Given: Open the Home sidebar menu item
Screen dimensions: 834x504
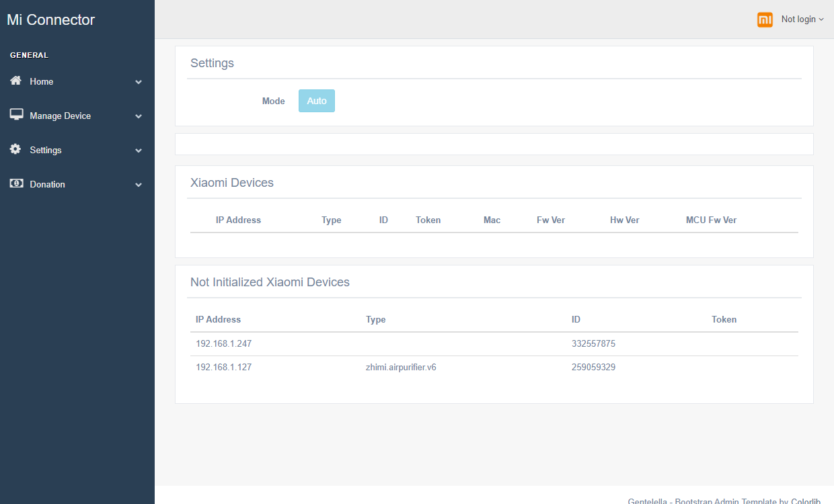Looking at the screenshot, I should (77, 81).
